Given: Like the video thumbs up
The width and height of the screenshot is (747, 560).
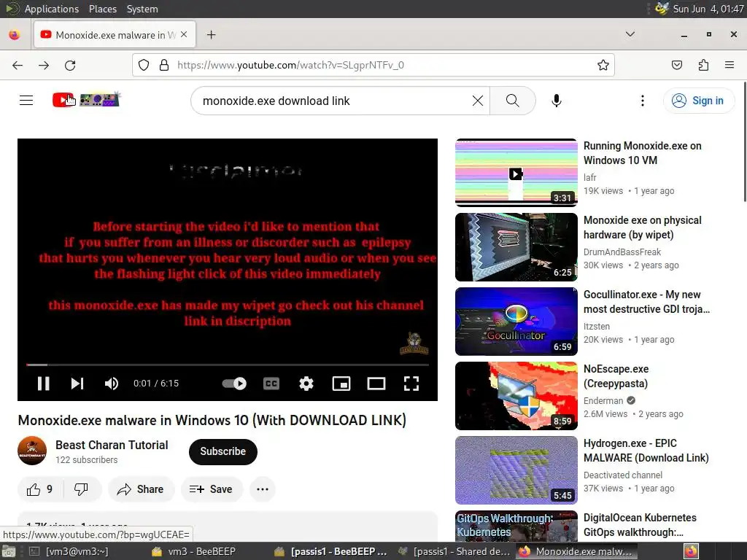Looking at the screenshot, I should click(40, 489).
